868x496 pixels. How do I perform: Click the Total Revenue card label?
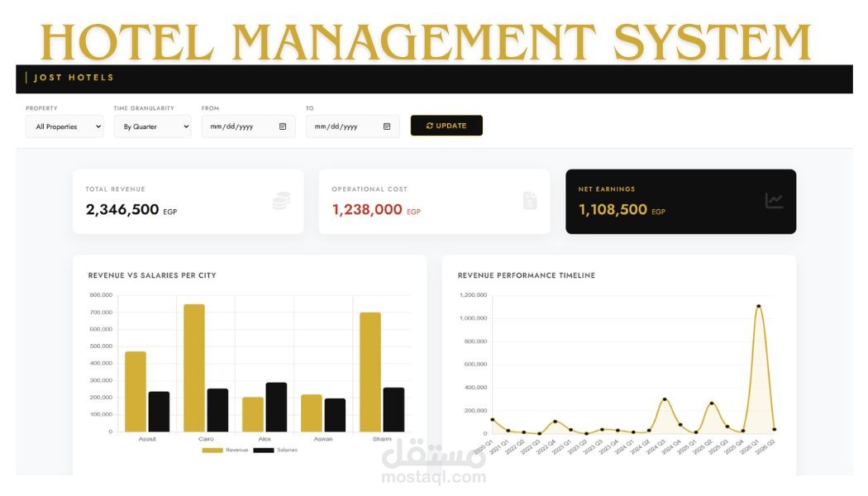(115, 189)
